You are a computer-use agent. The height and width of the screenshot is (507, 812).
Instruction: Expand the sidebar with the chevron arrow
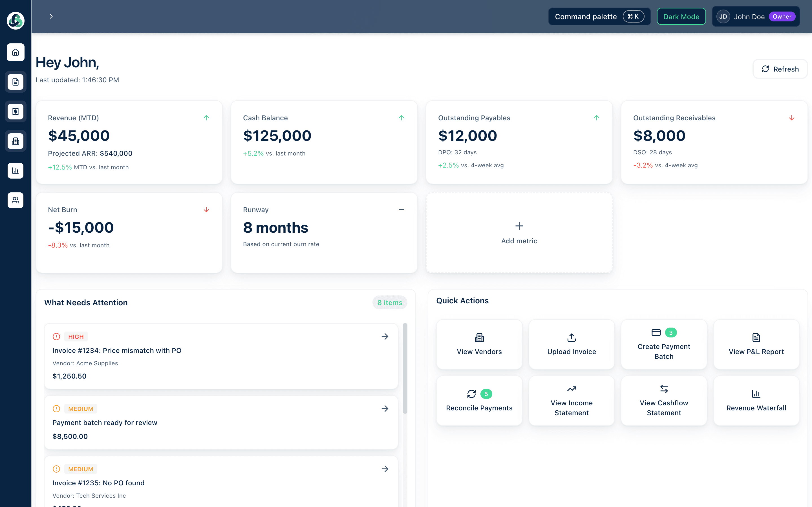[x=51, y=16]
